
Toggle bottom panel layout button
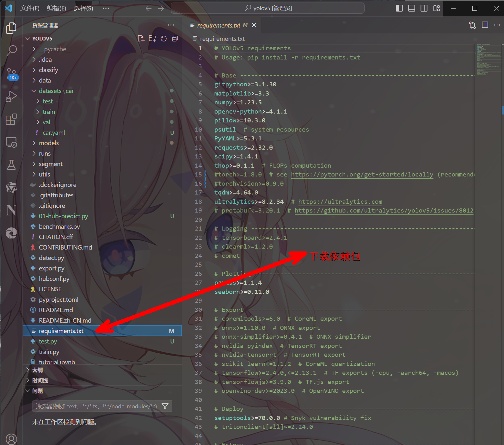[x=412, y=8]
